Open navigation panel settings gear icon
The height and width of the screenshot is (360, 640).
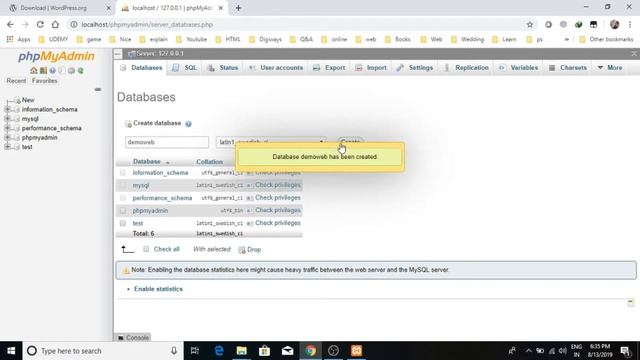click(x=71, y=71)
